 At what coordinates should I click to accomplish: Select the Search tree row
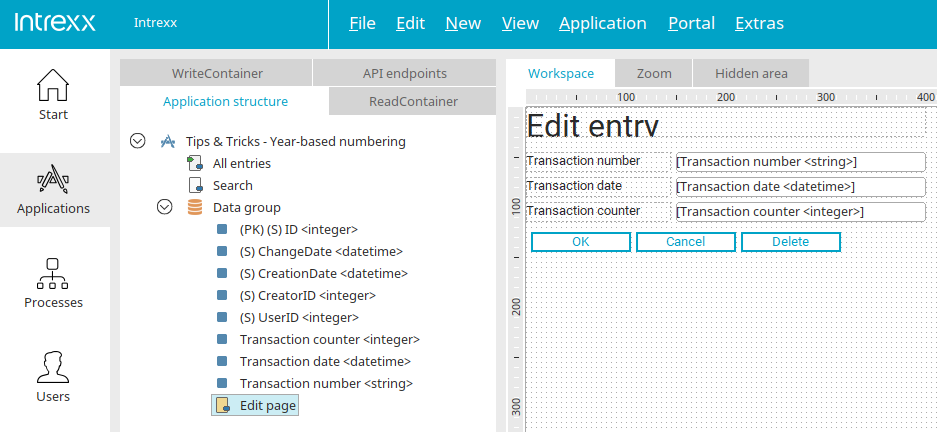click(232, 185)
